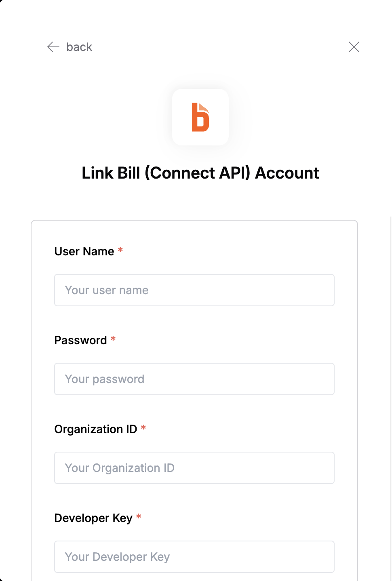Click the Developer Key label
392x581 pixels.
point(93,518)
